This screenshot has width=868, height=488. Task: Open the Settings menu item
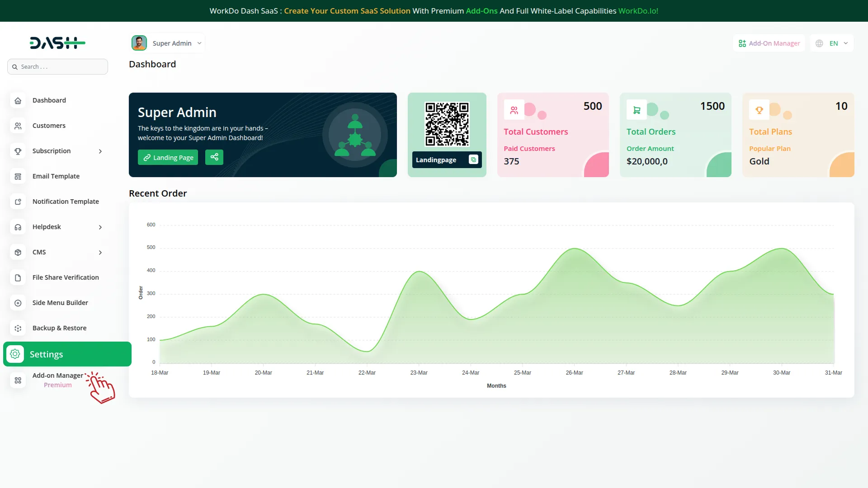(47, 354)
